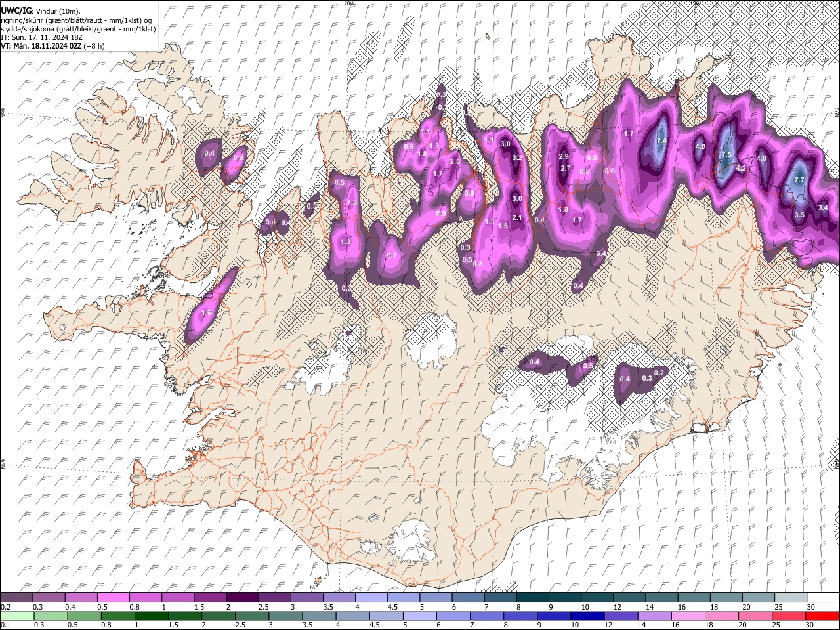Click upper legend swatch between 2 and 2.5
840x630 pixels.
tap(242, 598)
